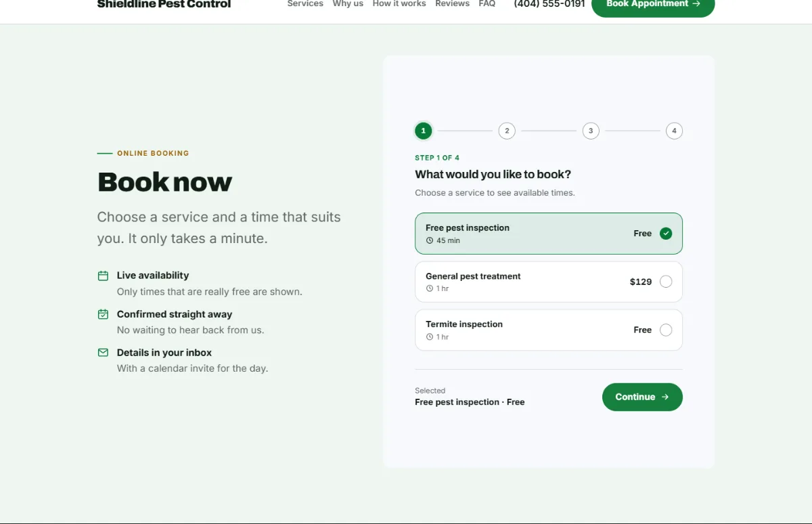
Task: Select the Free pest inspection radio check
Action: (666, 234)
